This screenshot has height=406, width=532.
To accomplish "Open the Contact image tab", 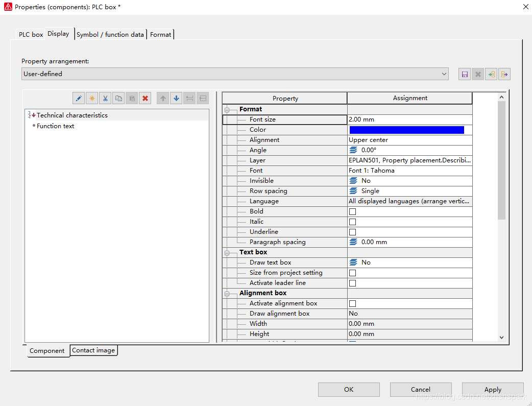I will point(93,350).
